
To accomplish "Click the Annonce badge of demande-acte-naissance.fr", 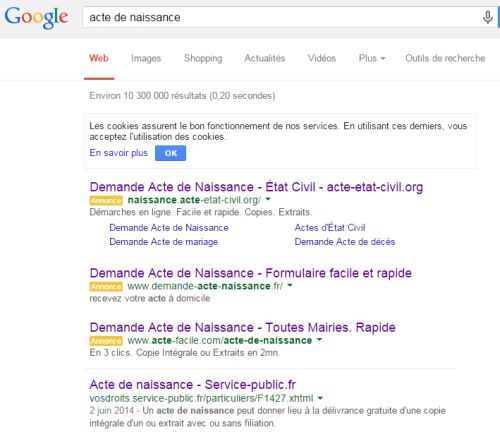I will click(106, 287).
